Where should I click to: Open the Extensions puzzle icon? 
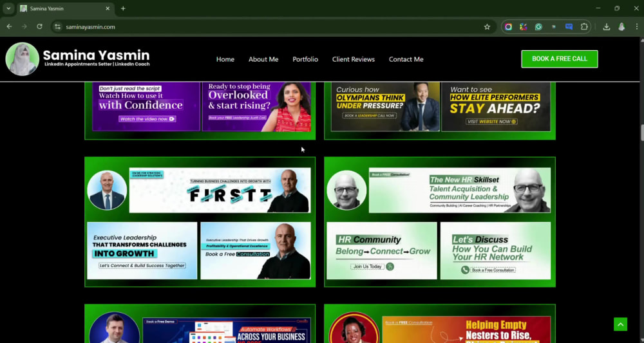[584, 26]
